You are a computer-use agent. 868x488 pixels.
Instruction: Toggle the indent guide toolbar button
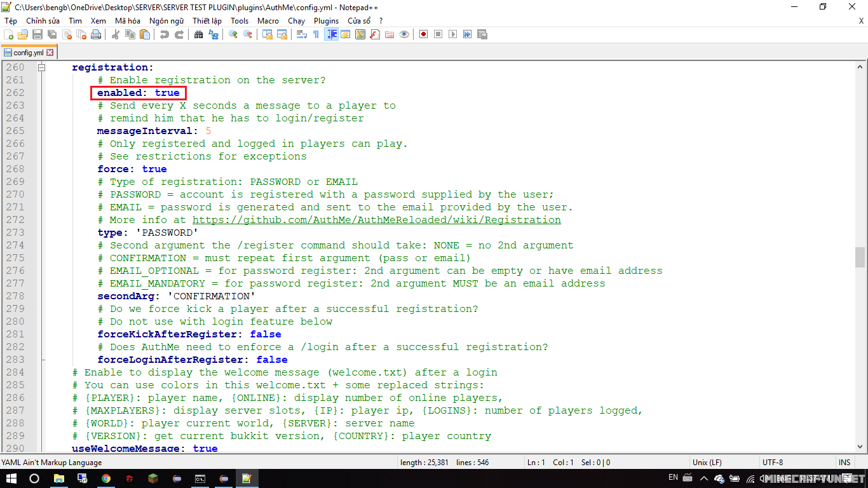(x=331, y=34)
